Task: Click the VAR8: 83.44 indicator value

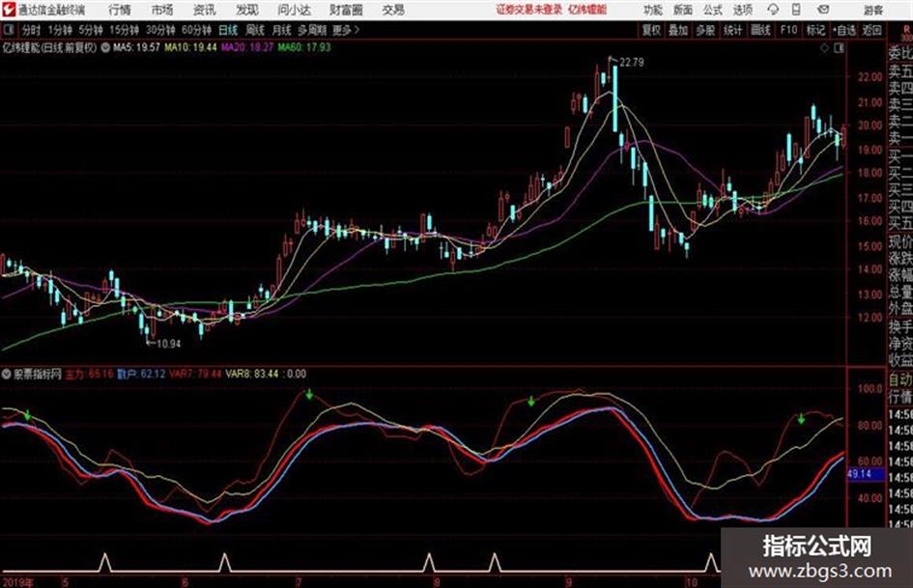Action: 252,374
